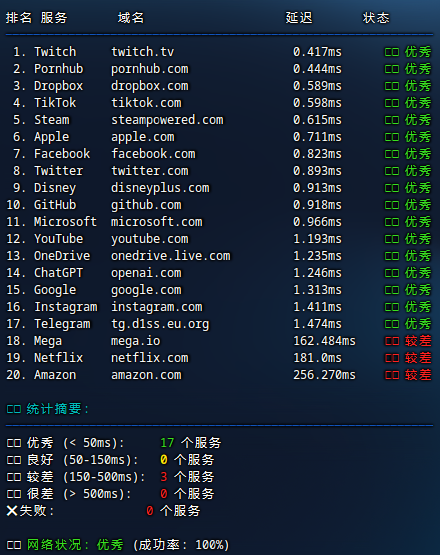Select the 延迟 column header

(299, 18)
